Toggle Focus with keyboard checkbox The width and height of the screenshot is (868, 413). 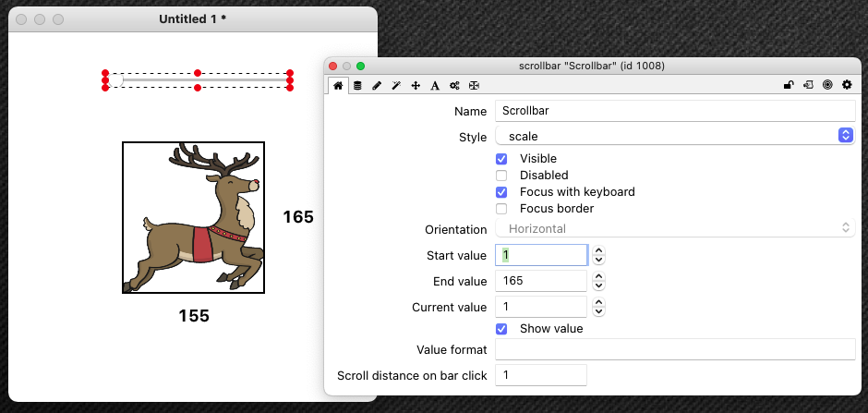point(501,193)
